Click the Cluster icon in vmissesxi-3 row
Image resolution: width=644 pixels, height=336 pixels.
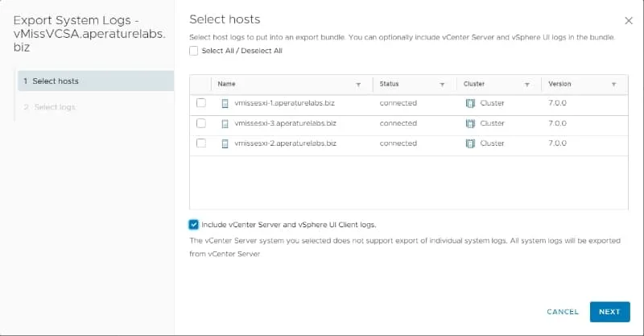coord(470,123)
